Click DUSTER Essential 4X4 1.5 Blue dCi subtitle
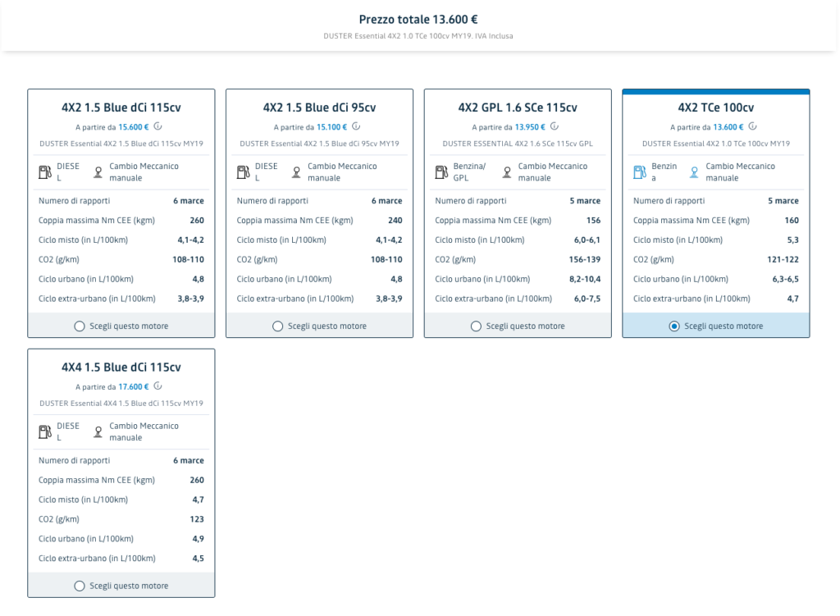The width and height of the screenshot is (840, 616). pyautogui.click(x=121, y=404)
